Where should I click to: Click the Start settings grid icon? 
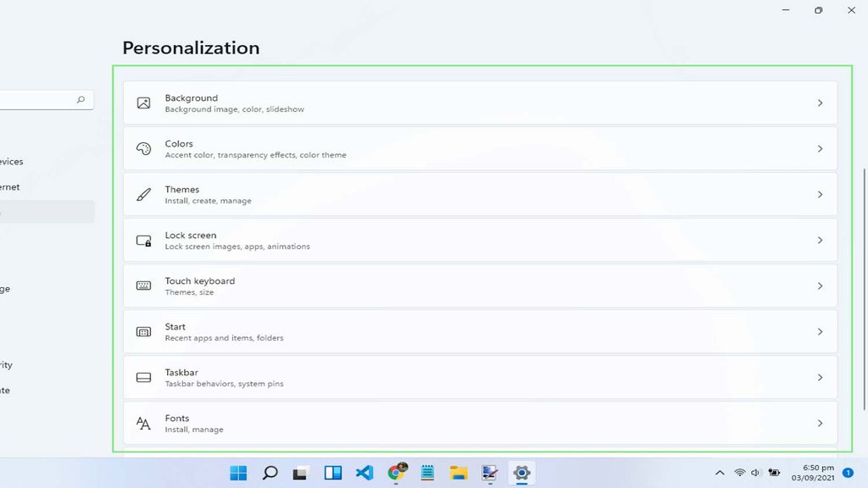pyautogui.click(x=142, y=331)
